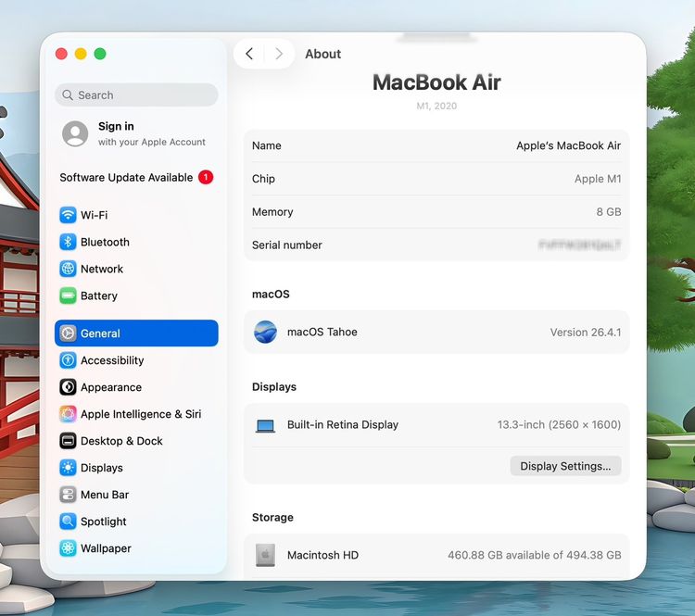
Task: Zoom the window with green button
Action: coord(100,54)
